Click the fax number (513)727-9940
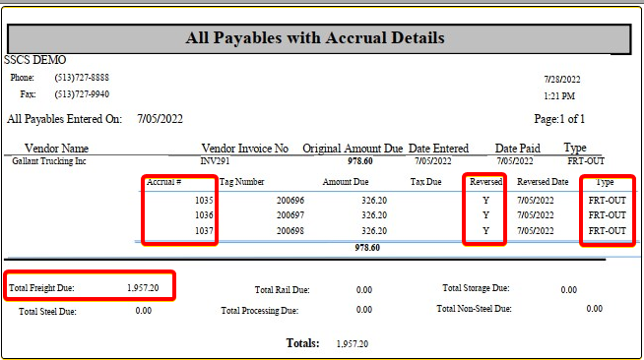Screen dimensions: 644x360 82,94
